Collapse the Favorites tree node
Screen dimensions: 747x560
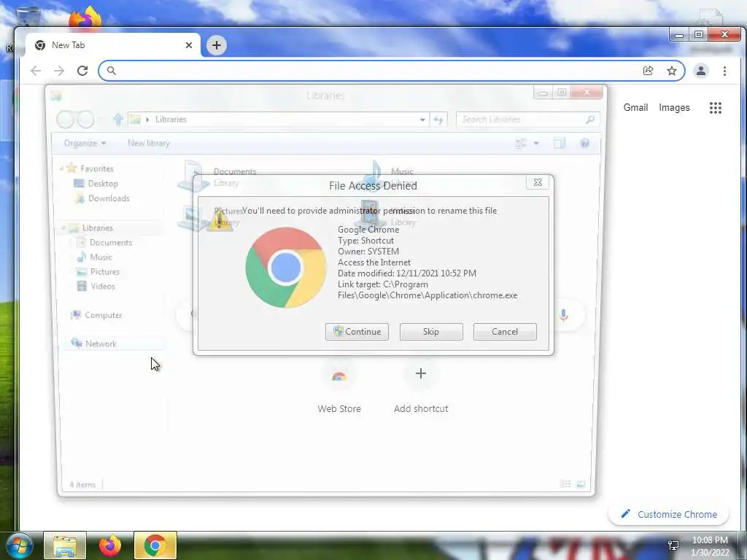(61, 168)
